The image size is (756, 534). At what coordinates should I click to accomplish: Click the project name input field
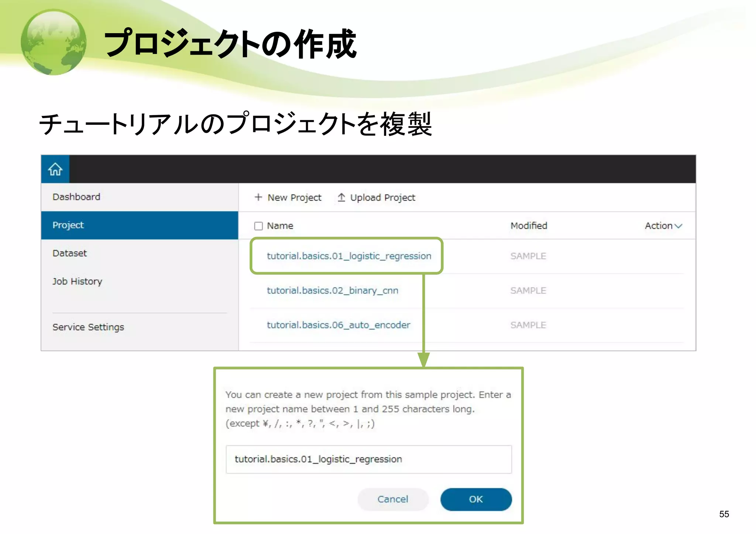(x=368, y=459)
